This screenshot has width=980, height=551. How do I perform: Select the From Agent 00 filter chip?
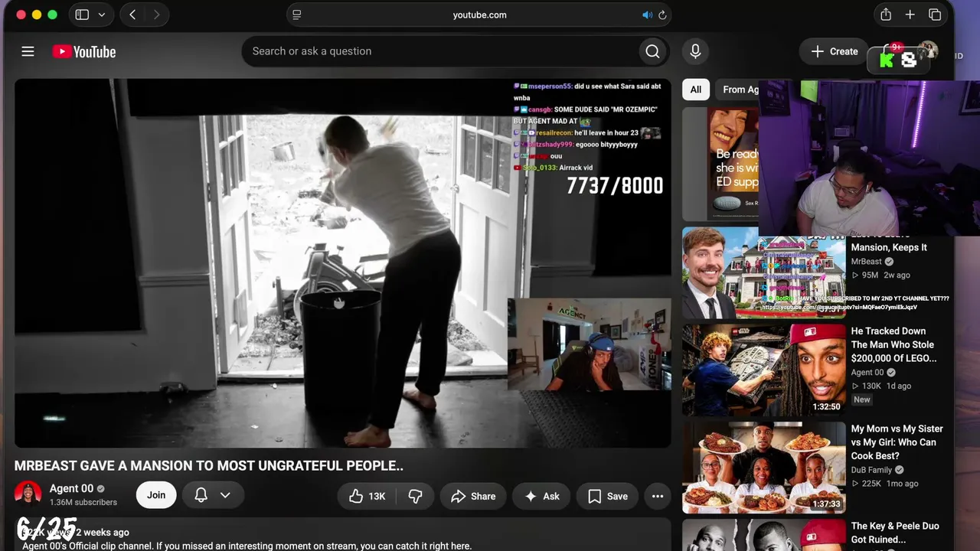pos(738,90)
